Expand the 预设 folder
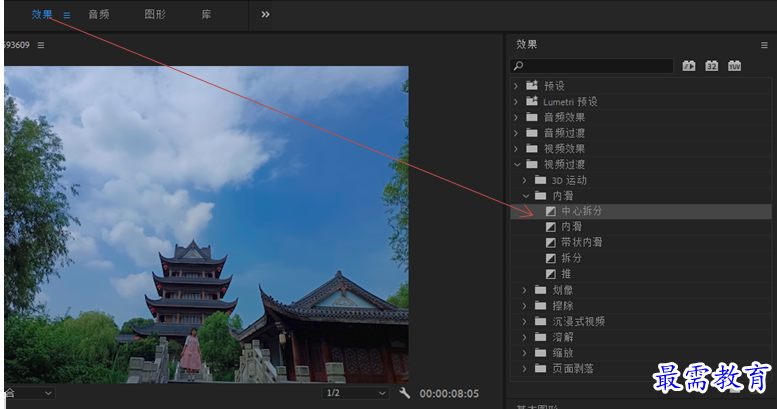 click(x=516, y=86)
